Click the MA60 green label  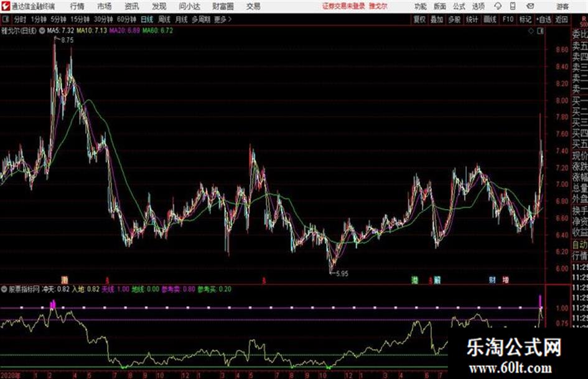158,30
